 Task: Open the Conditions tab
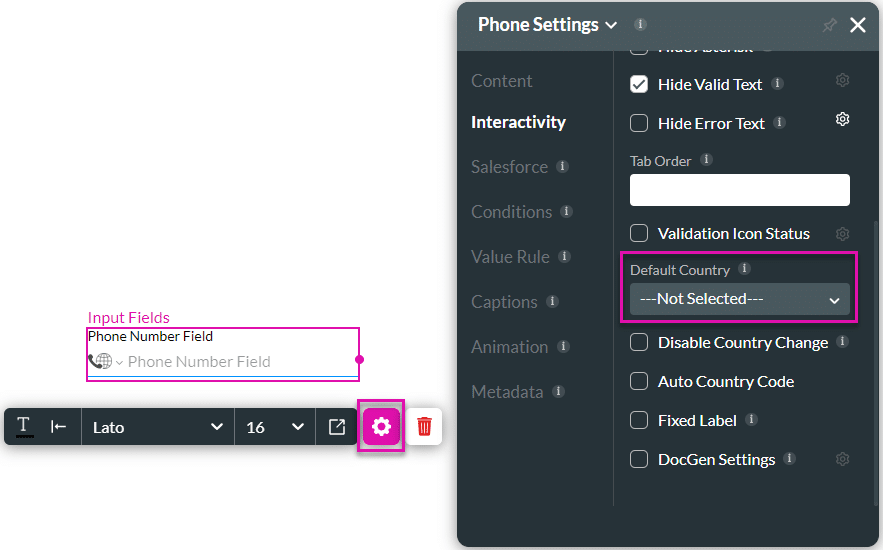(x=511, y=212)
